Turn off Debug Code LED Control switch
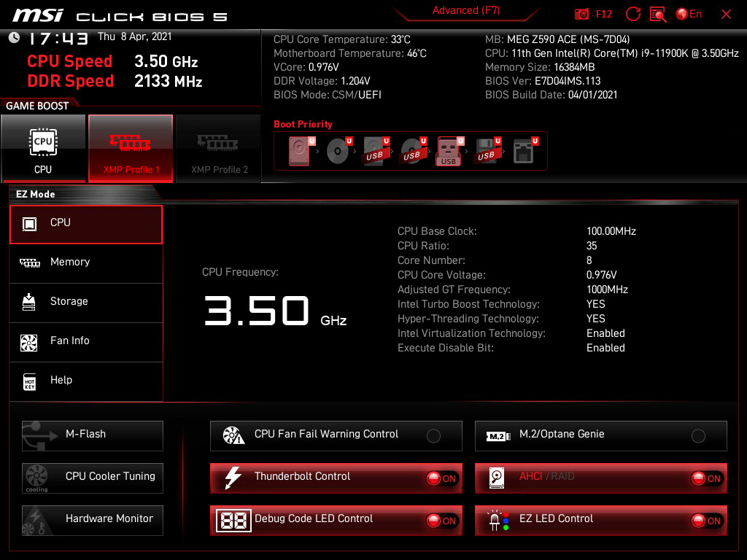 pos(442,521)
